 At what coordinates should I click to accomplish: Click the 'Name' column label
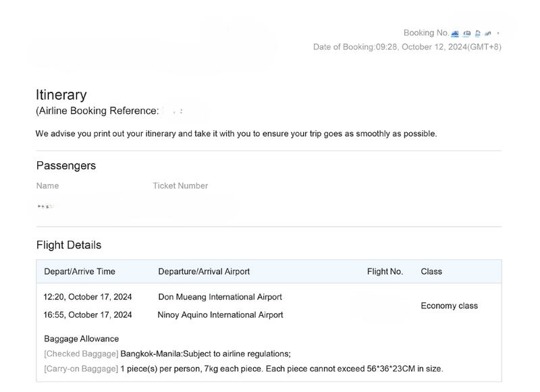click(47, 186)
